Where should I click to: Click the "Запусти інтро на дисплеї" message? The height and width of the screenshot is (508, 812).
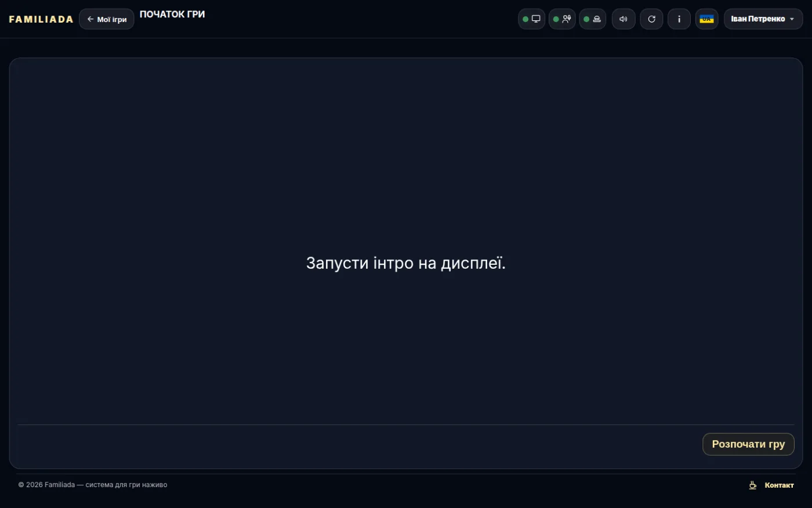pos(406,263)
